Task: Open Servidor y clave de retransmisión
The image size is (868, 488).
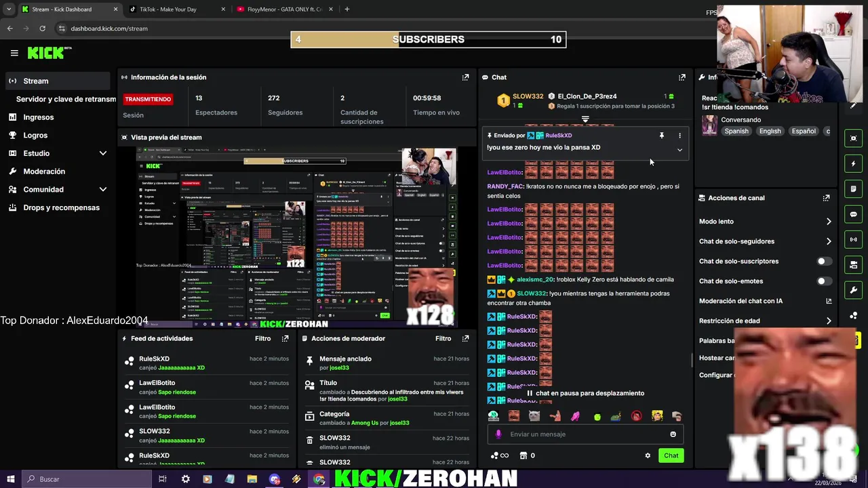Action: pyautogui.click(x=66, y=99)
